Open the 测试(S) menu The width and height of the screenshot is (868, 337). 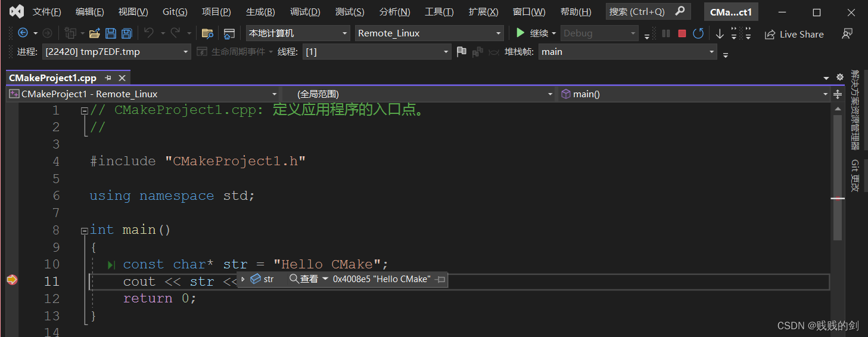(350, 12)
